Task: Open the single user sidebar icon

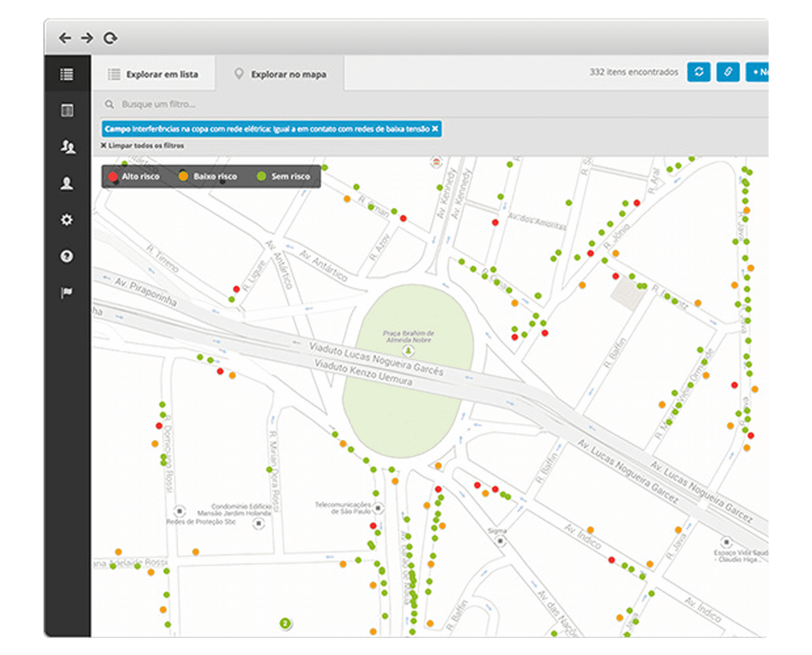Action: point(67,183)
